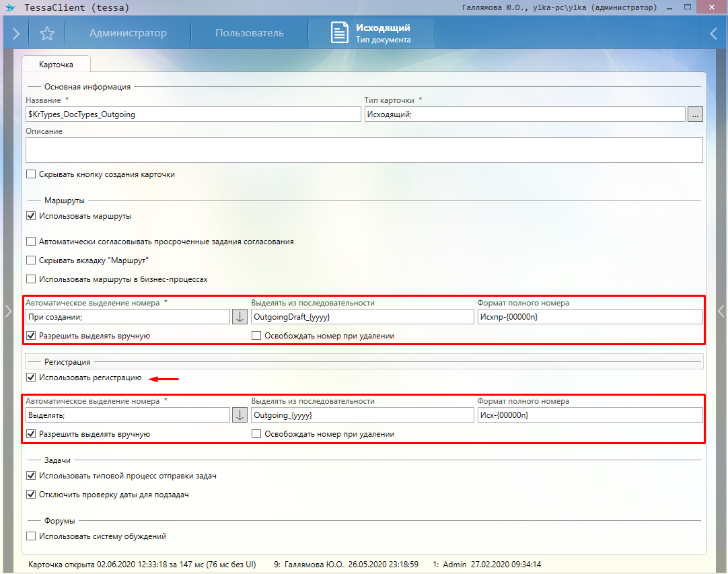Expand left panel with top chevron
The height and width of the screenshot is (574, 728).
(15, 33)
